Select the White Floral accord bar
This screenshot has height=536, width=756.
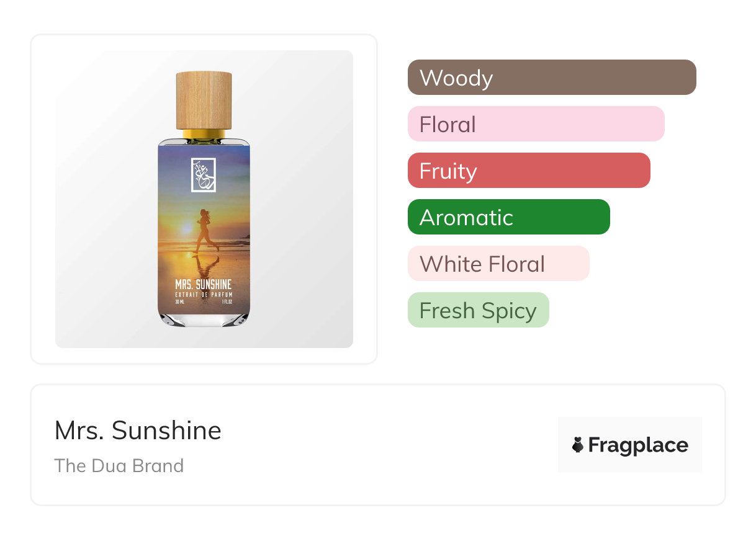click(498, 264)
